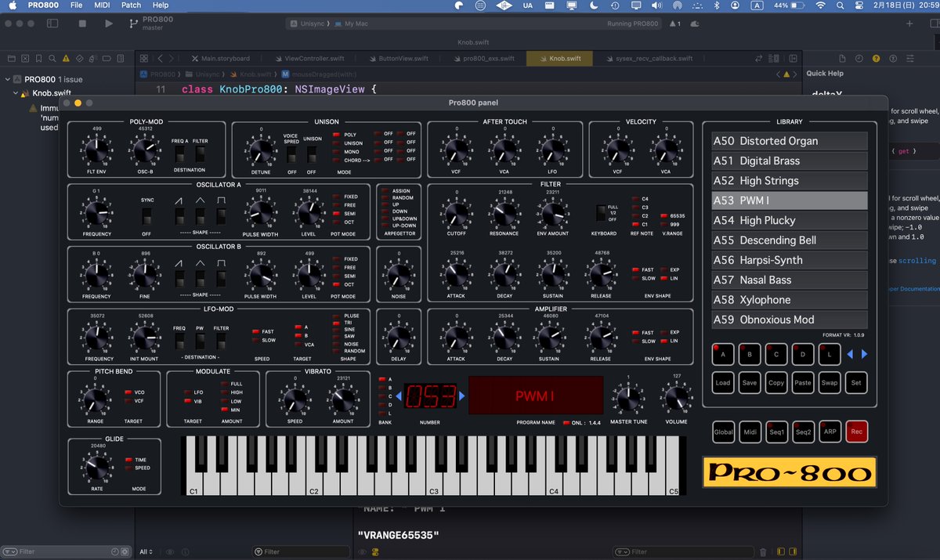Click the VOLUME knob
Screen dimensions: 940x560
pos(675,398)
